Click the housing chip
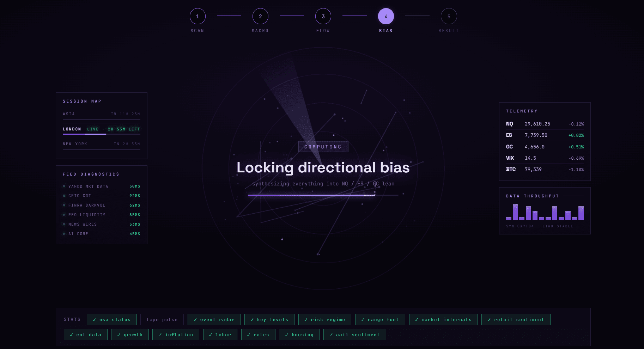The image size is (644, 349). [299, 335]
